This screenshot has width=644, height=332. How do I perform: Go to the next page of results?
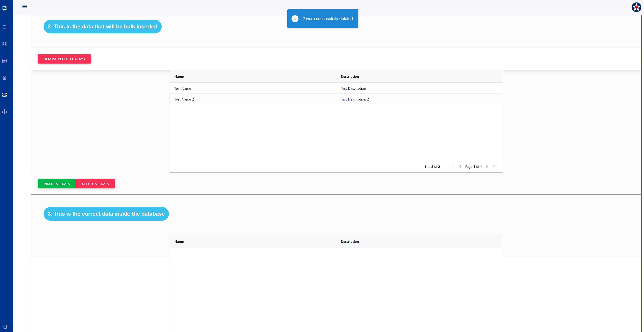pos(487,166)
